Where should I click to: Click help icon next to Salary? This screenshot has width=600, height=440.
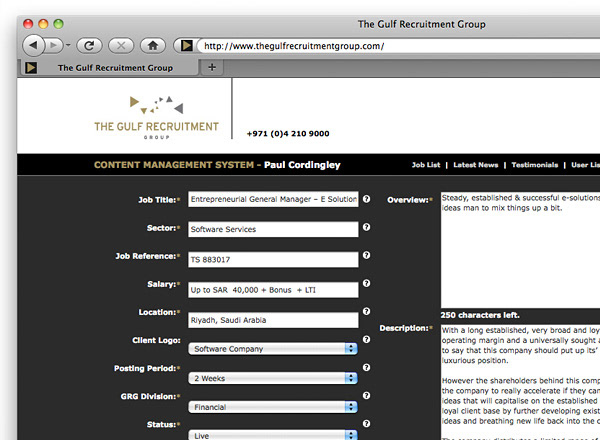pyautogui.click(x=366, y=283)
